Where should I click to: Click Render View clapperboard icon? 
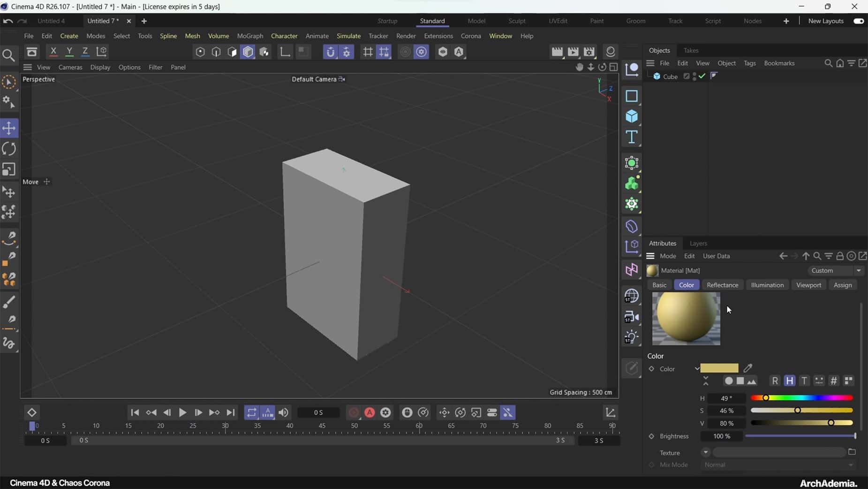(x=557, y=52)
